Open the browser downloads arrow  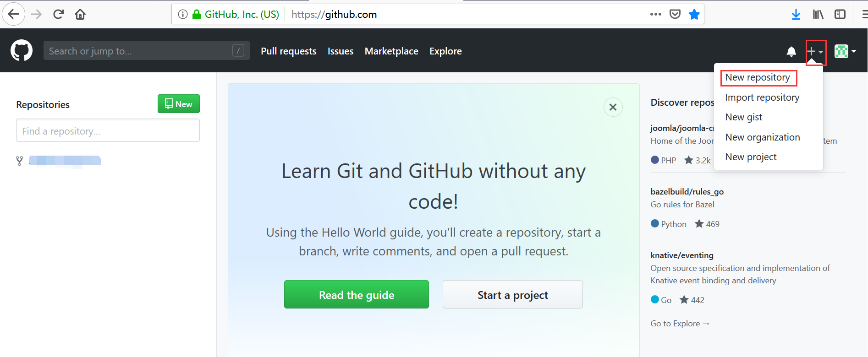click(x=796, y=14)
